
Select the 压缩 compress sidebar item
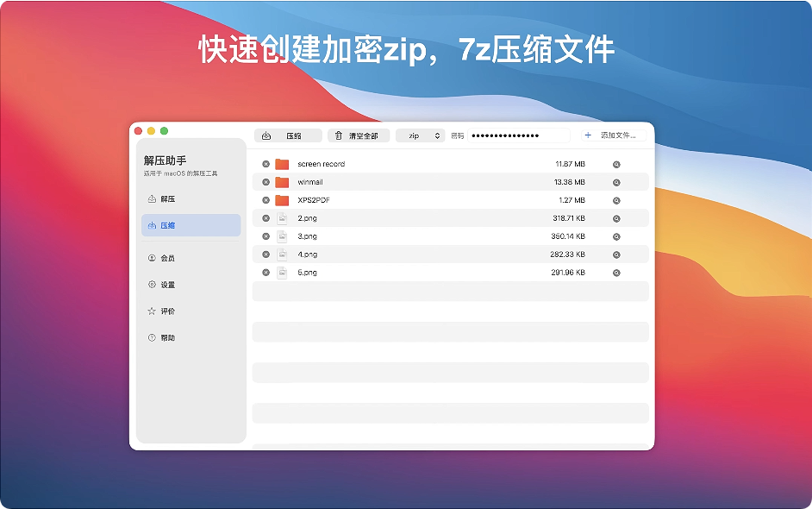point(191,225)
